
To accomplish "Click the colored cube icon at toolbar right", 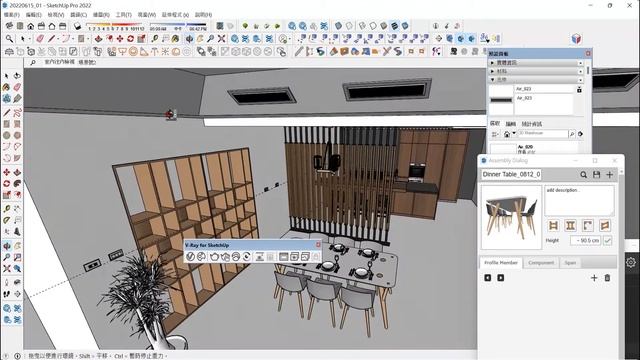I will point(576,39).
